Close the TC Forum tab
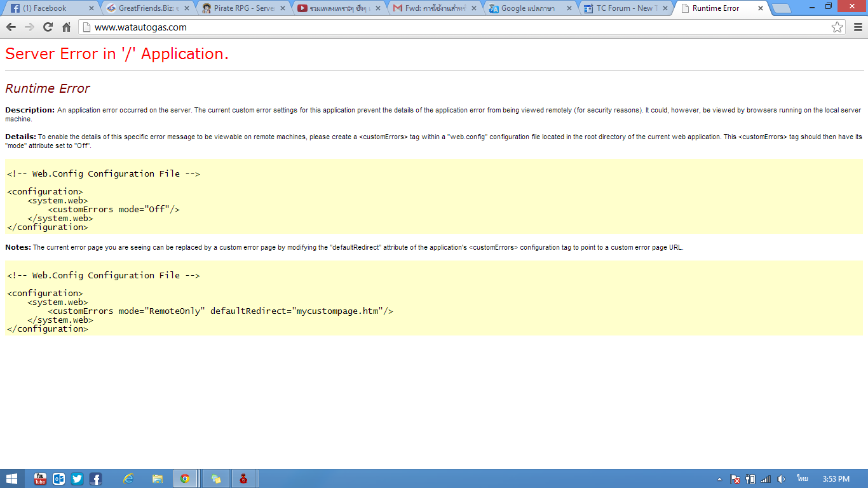 (x=664, y=9)
